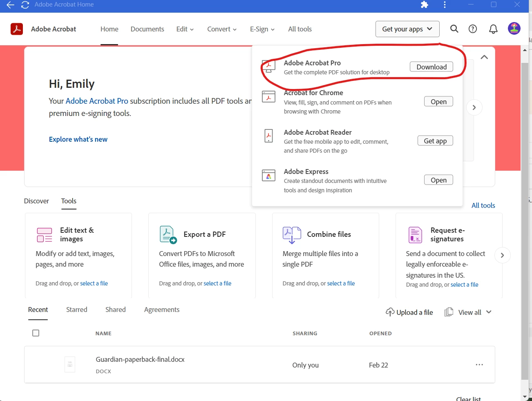Image resolution: width=532 pixels, height=401 pixels.
Task: Click the View all documents icon
Action: coord(449,312)
